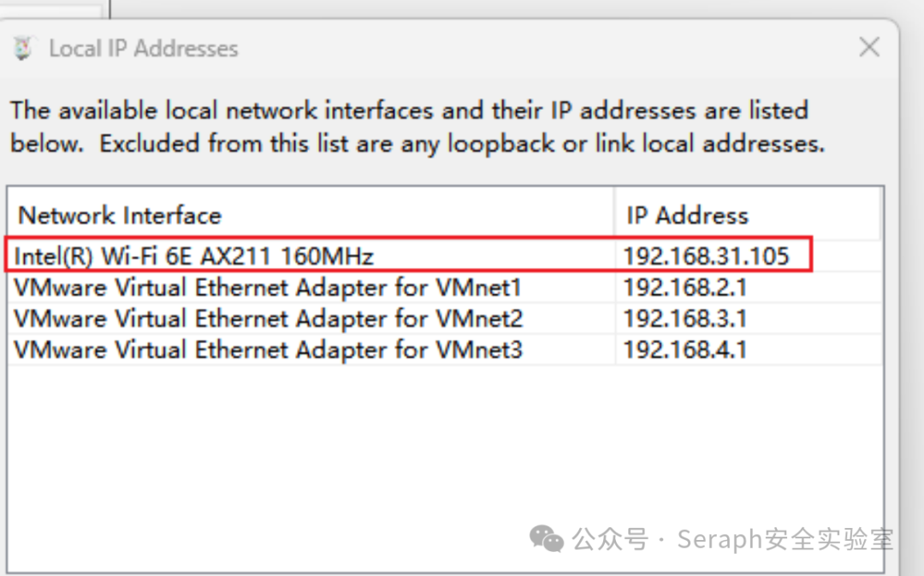Click the "available local network interfaces" description line
The height and width of the screenshot is (576, 924).
(x=410, y=111)
